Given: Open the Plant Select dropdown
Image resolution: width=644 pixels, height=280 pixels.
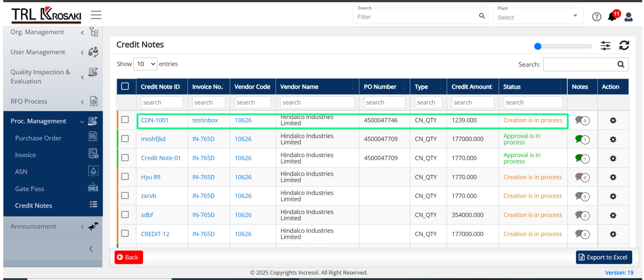Looking at the screenshot, I should coord(538,17).
